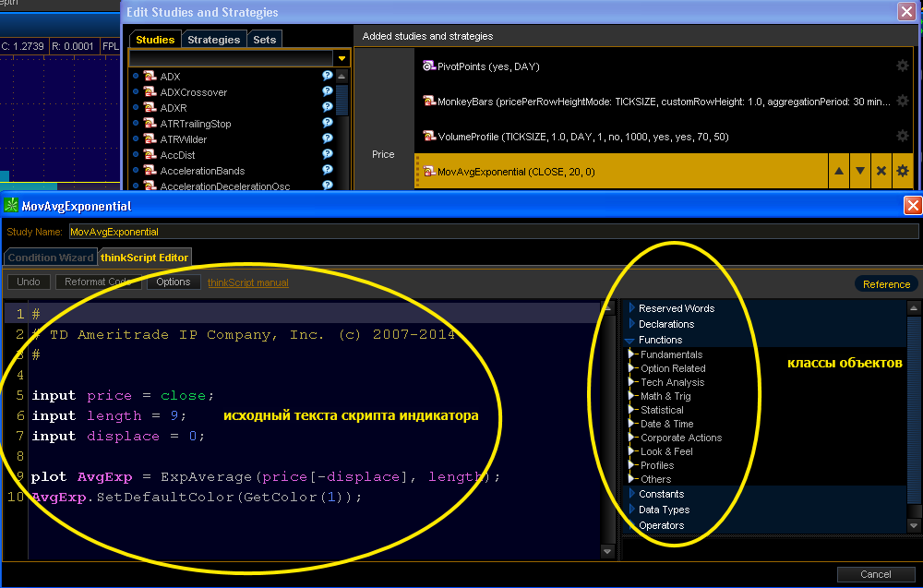Select VolumeProfile row in added studies
This screenshot has width=923, height=588.
coord(663,137)
